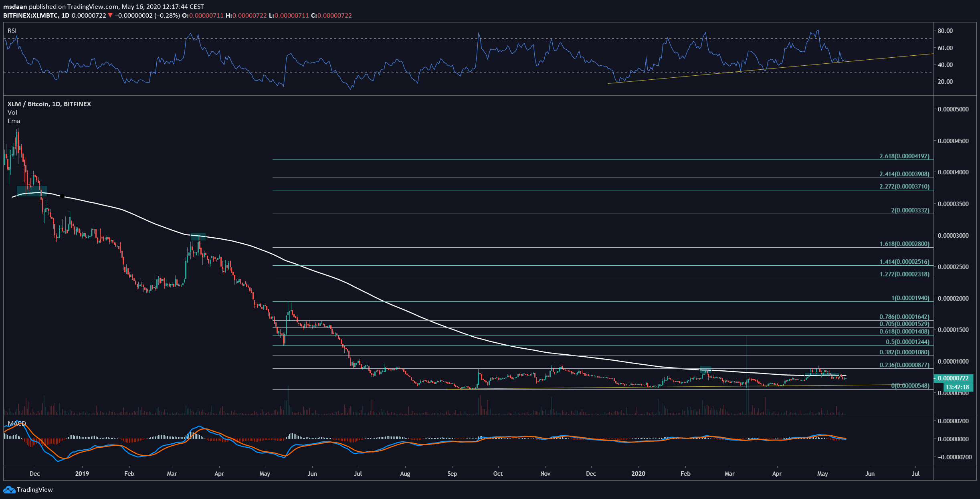
Task: Select the 1.618(0.00002800) Fibonacci label
Action: pos(904,244)
